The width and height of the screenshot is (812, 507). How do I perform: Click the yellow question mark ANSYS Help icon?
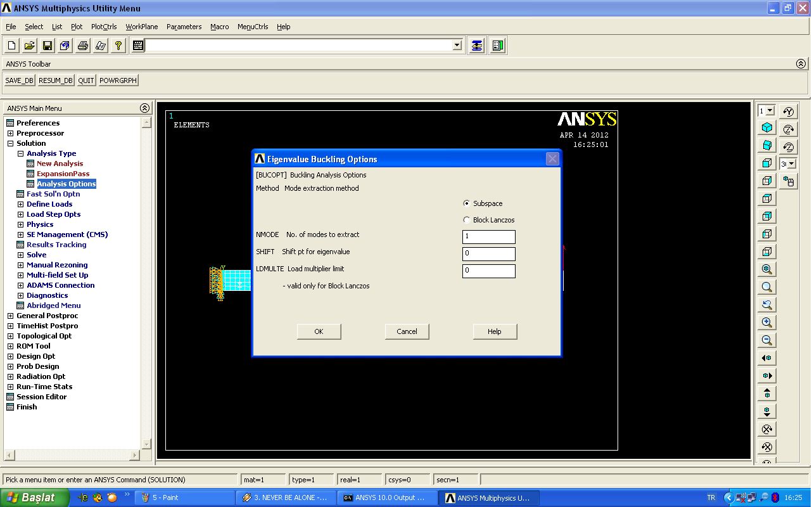[118, 46]
